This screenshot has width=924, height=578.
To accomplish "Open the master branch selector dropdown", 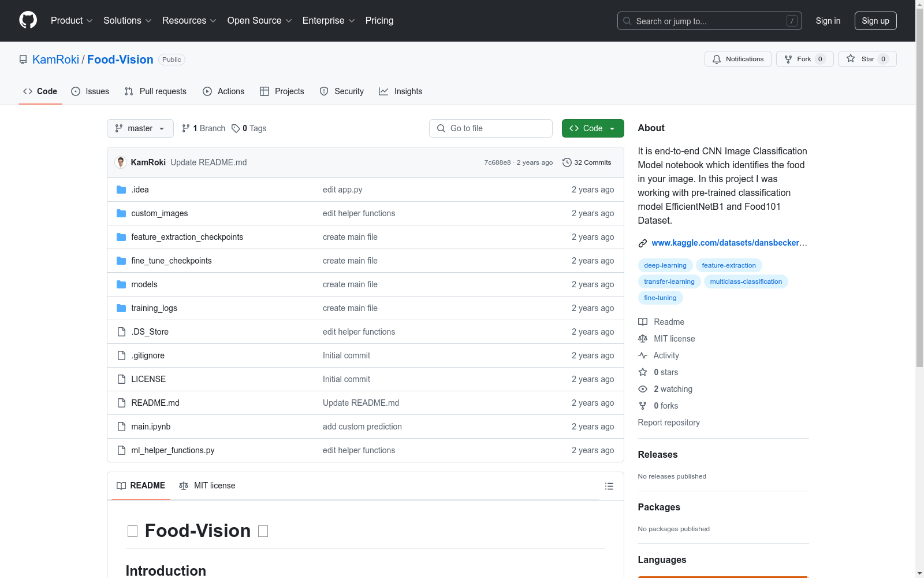I will point(140,128).
